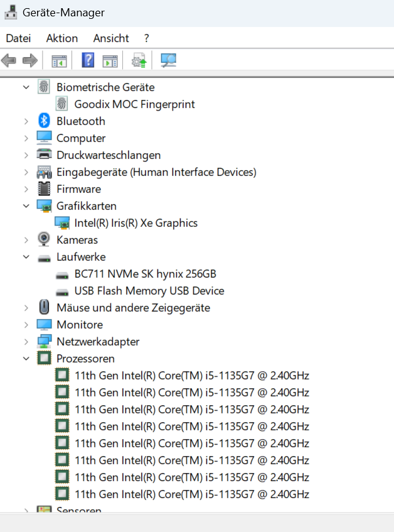394x532 pixels.
Task: Click the Kameras webcam icon
Action: [x=44, y=239]
